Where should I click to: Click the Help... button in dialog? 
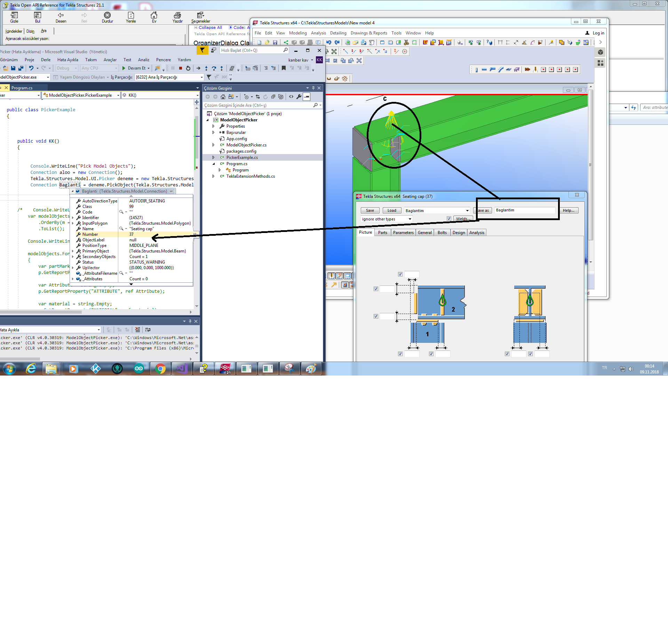pyautogui.click(x=568, y=210)
